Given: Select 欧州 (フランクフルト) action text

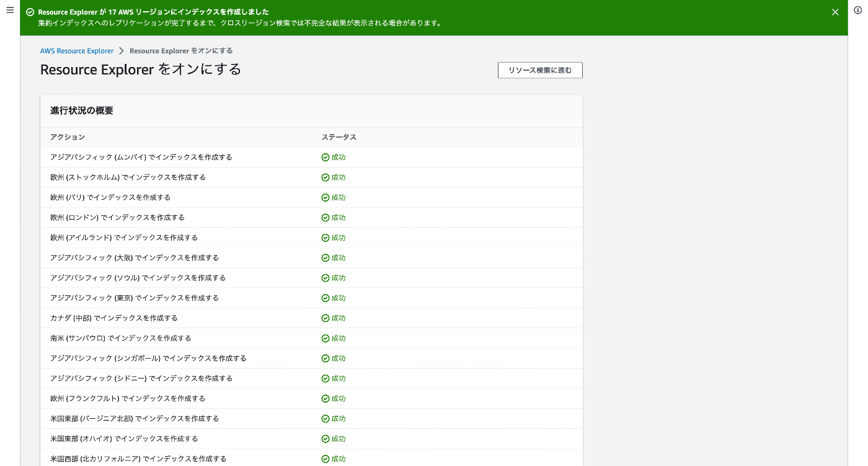Looking at the screenshot, I should 128,398.
